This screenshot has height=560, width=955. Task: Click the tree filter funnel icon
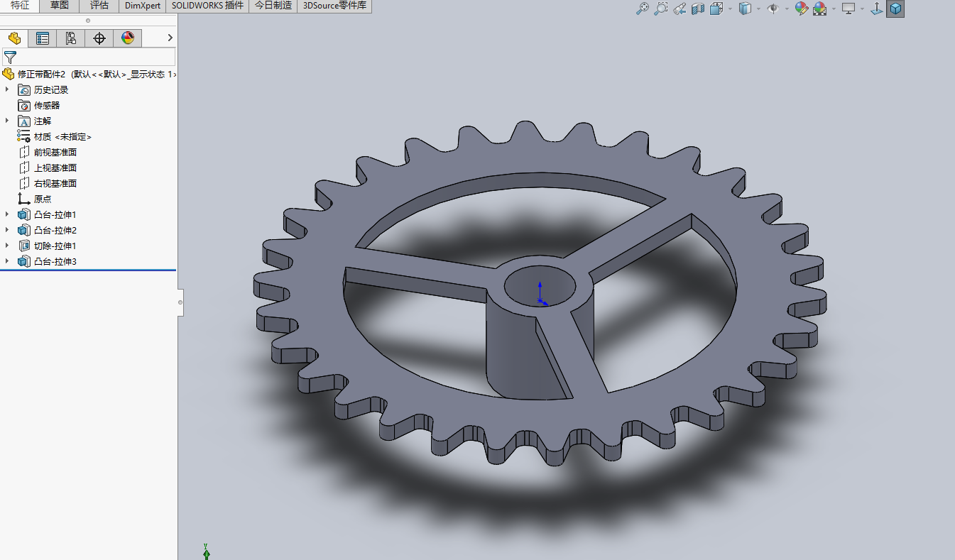point(10,57)
